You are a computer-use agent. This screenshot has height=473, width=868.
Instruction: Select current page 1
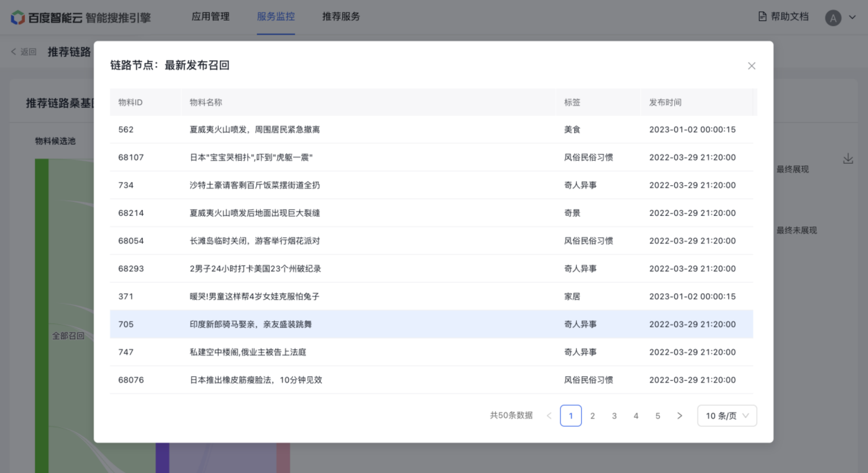click(x=571, y=416)
